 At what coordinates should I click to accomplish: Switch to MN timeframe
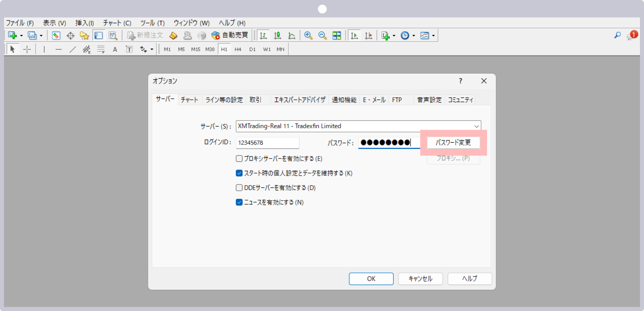tap(280, 49)
